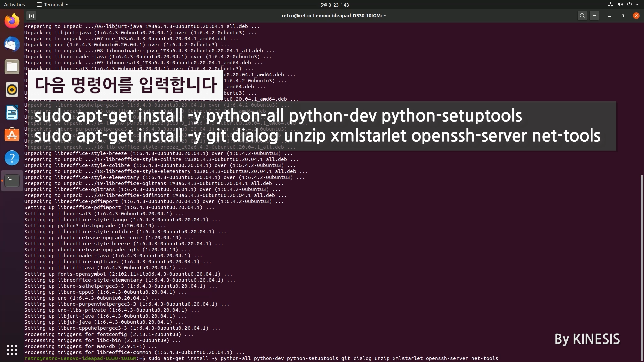Click the Activities button
This screenshot has width=644, height=362.
click(x=14, y=5)
